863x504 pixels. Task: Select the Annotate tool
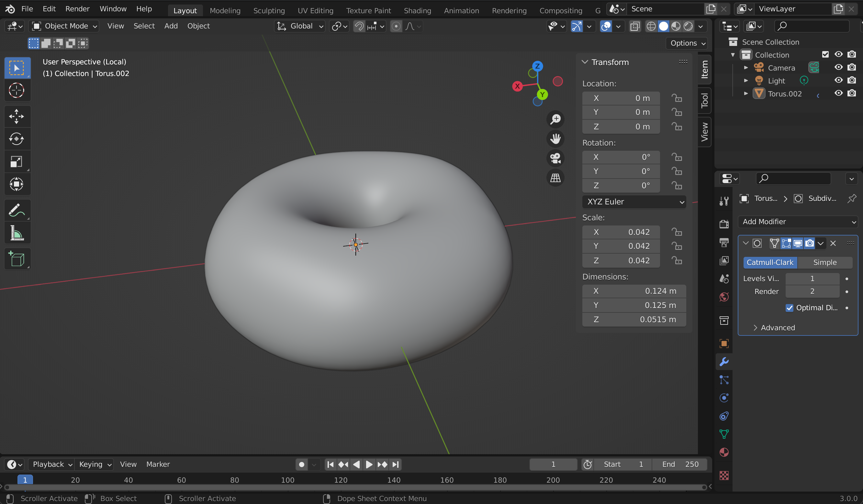[x=17, y=210]
